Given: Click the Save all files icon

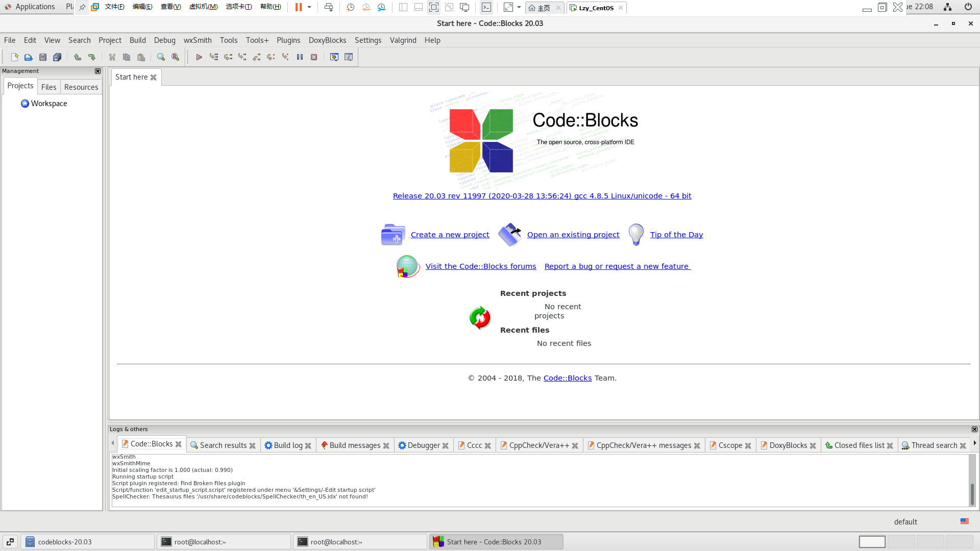Looking at the screenshot, I should click(57, 57).
